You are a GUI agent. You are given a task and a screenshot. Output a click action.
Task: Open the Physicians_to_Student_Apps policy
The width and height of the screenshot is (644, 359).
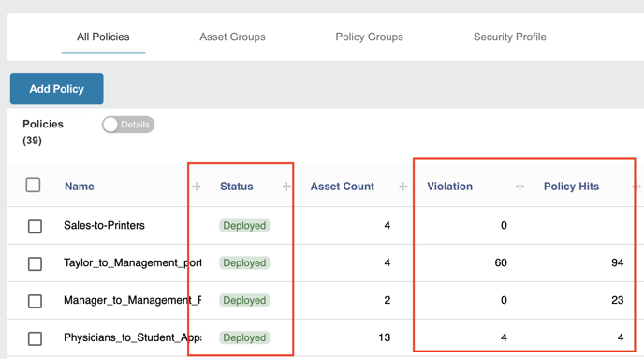pos(133,337)
